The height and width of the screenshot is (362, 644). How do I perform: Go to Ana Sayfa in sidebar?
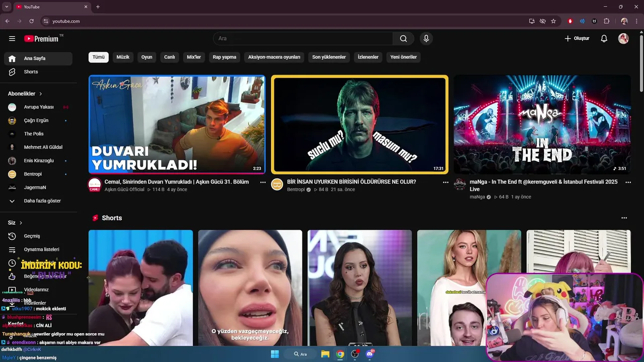(38, 58)
